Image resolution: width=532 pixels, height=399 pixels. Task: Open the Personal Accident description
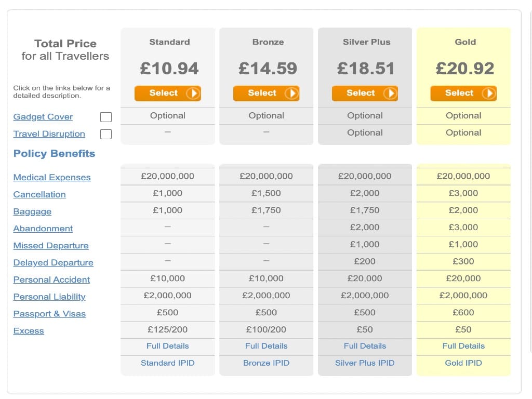[x=51, y=280]
